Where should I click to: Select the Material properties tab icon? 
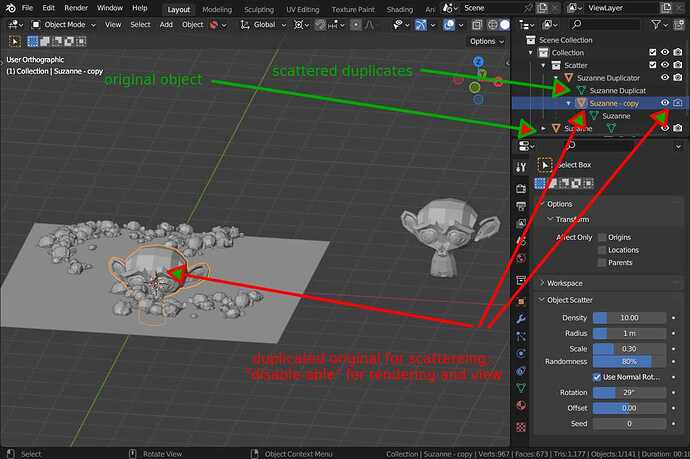coord(521,405)
